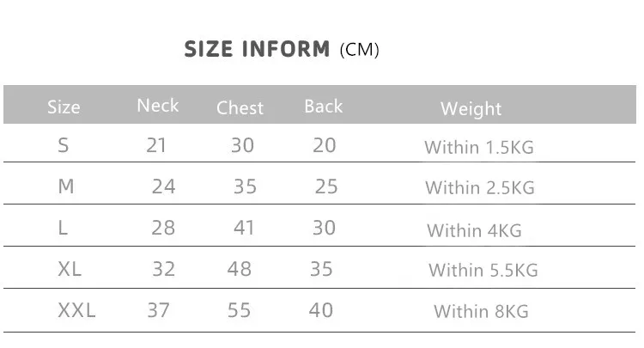Viewport: 644px width, 348px height.
Task: Click the Chest column header
Action: 240,108
